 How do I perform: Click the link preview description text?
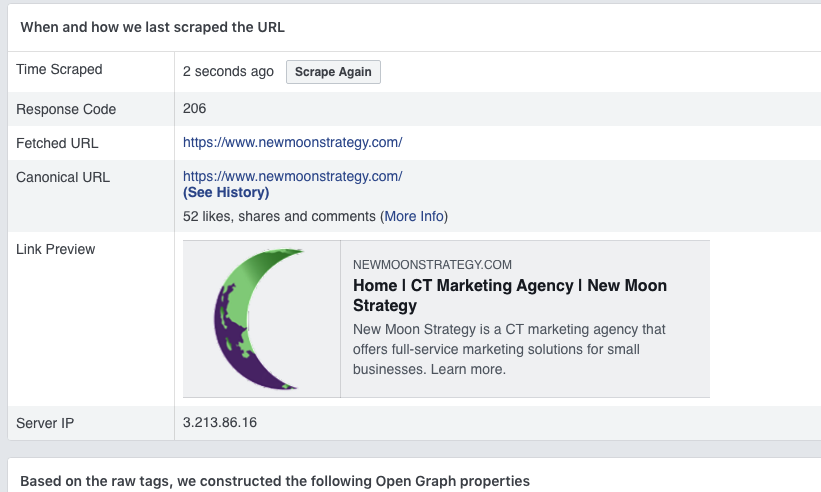(x=508, y=349)
